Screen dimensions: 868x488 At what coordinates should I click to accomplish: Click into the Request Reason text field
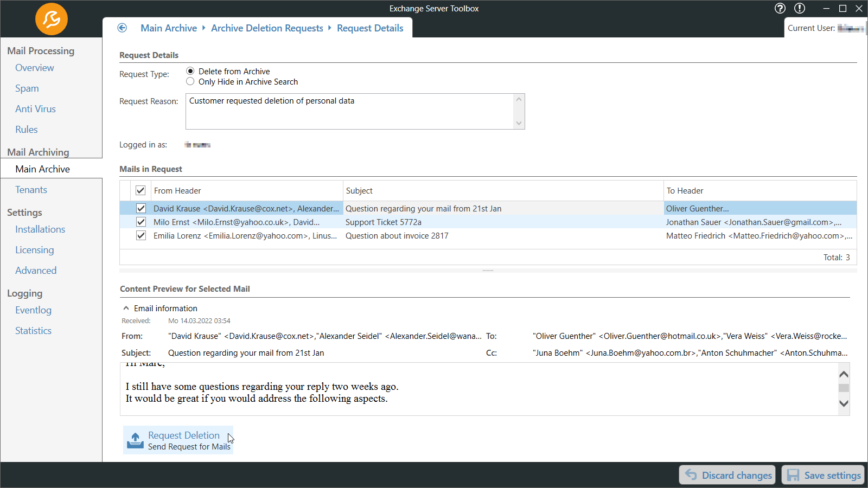[349, 112]
